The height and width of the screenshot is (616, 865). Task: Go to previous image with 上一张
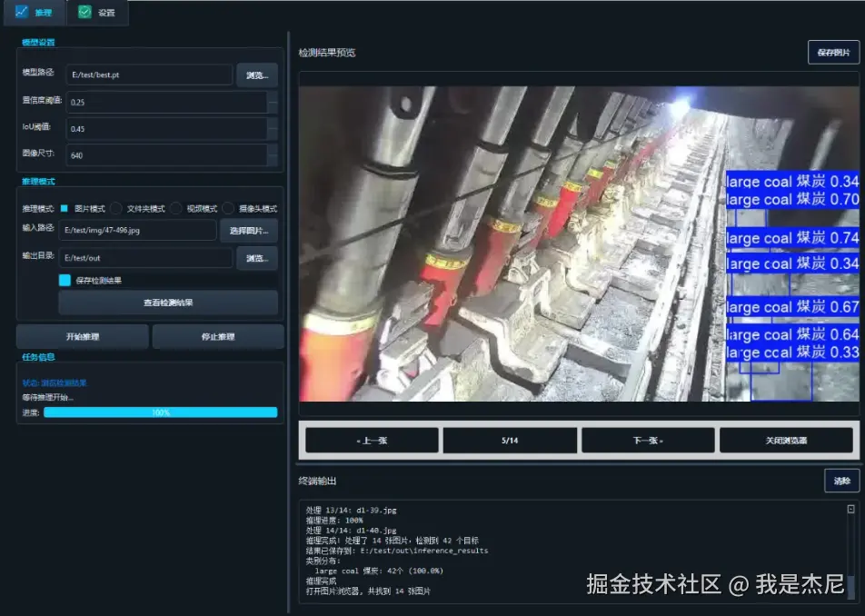[371, 439]
